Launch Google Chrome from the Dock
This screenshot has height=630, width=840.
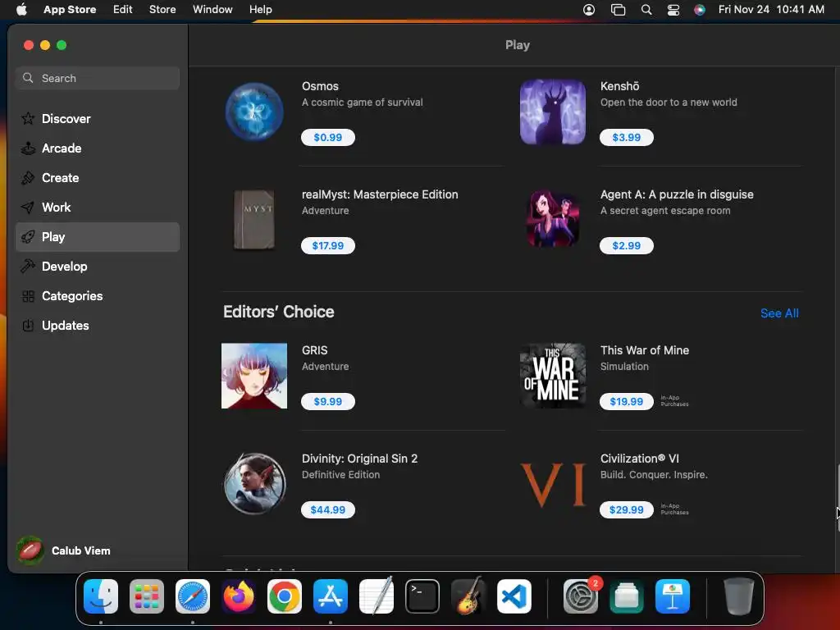[x=285, y=596]
